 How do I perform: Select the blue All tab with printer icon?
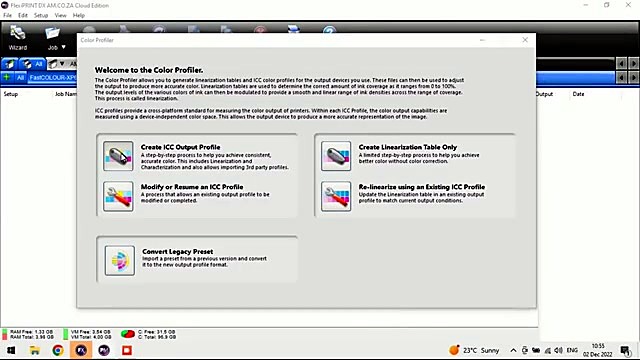point(33,64)
